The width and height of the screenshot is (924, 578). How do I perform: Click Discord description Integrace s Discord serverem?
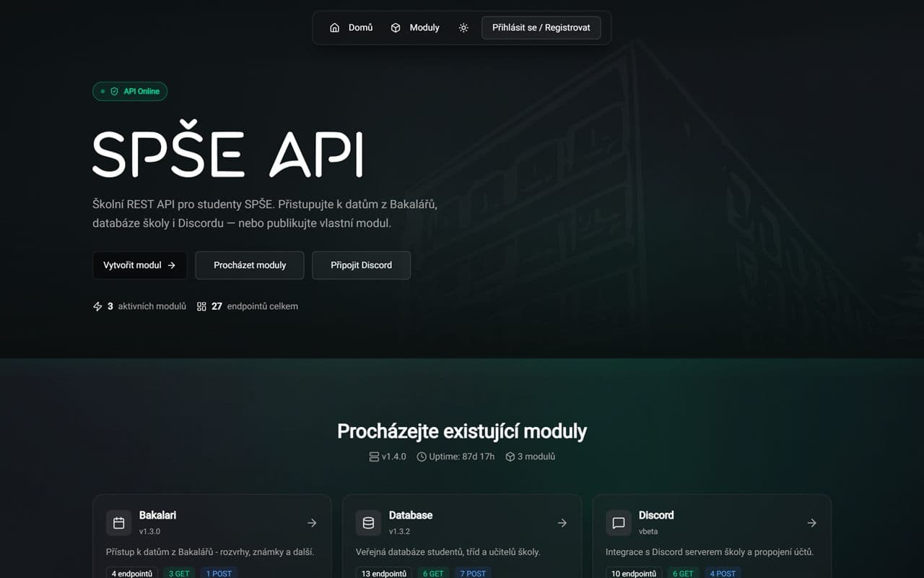[710, 552]
